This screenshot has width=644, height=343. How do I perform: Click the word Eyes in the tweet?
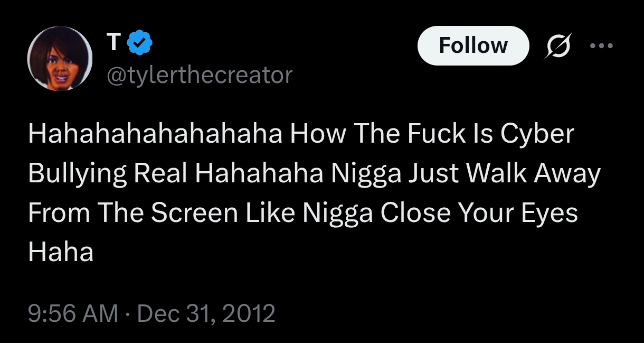[550, 212]
